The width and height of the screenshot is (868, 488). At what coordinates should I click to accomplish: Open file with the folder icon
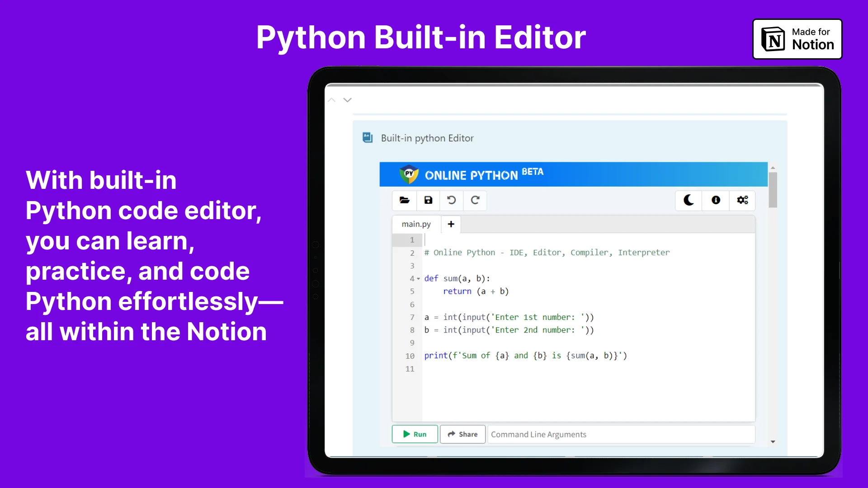click(405, 200)
